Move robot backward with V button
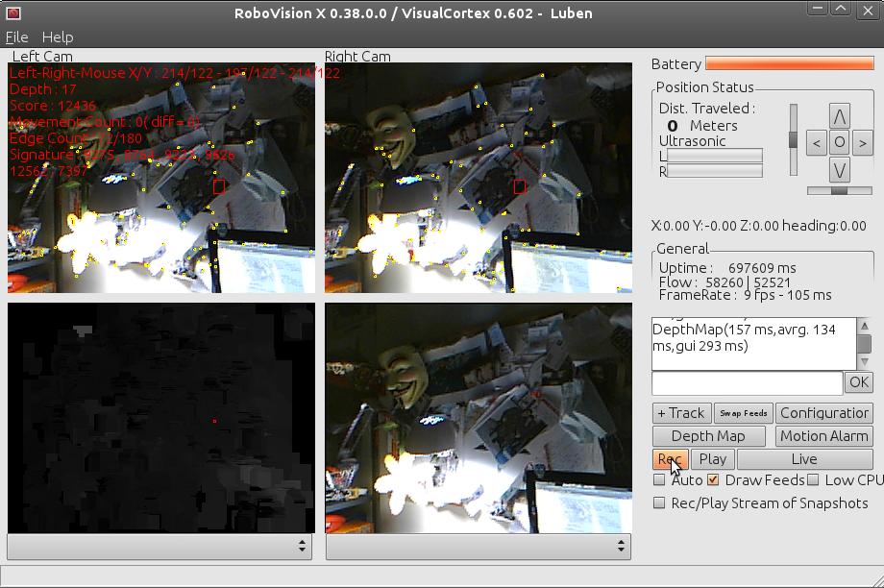Image resolution: width=884 pixels, height=588 pixels. point(840,170)
